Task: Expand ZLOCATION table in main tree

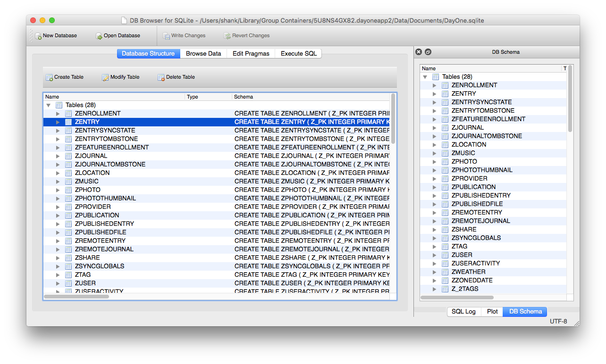Action: (58, 173)
